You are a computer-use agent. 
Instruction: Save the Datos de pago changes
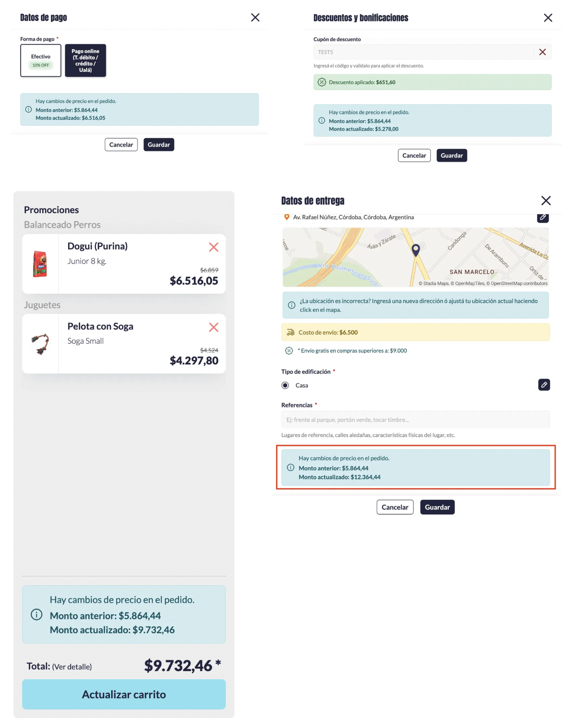click(159, 145)
